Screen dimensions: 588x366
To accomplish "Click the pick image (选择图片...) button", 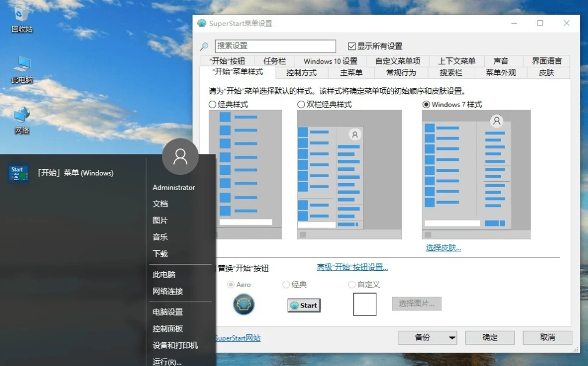I will (416, 303).
